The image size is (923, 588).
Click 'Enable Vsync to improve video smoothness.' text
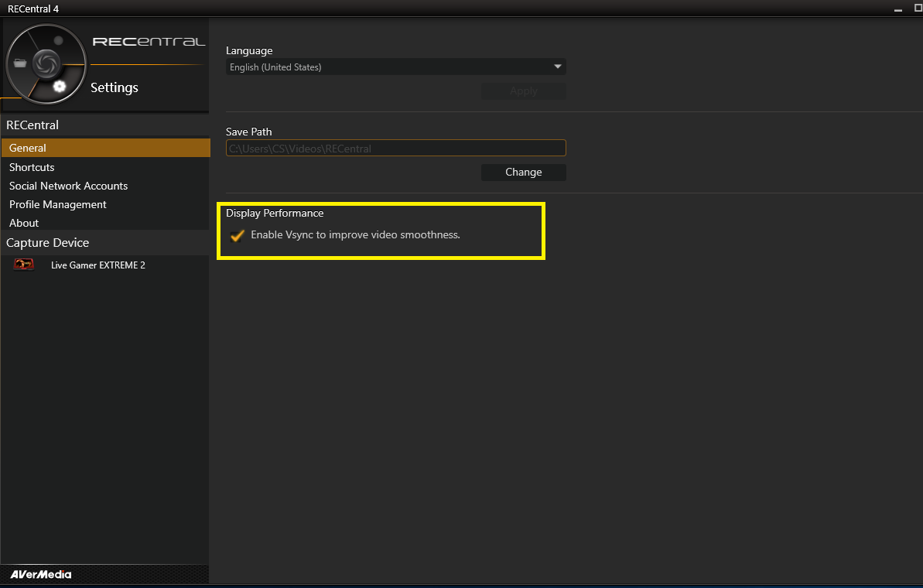tap(356, 235)
